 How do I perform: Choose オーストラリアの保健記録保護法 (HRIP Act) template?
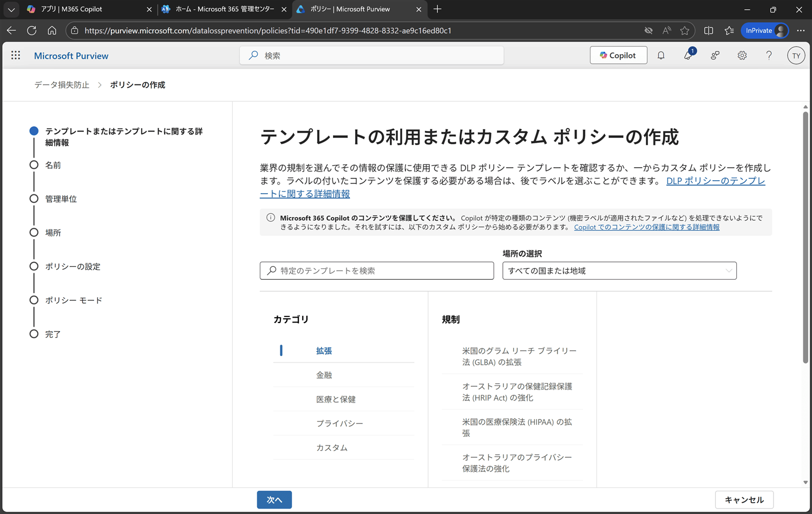(x=512, y=392)
